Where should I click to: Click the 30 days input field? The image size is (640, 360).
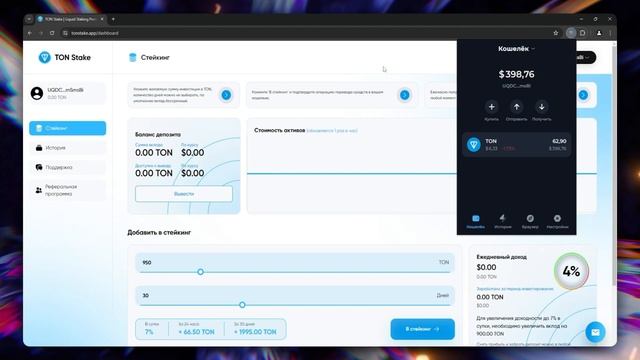coord(294,296)
